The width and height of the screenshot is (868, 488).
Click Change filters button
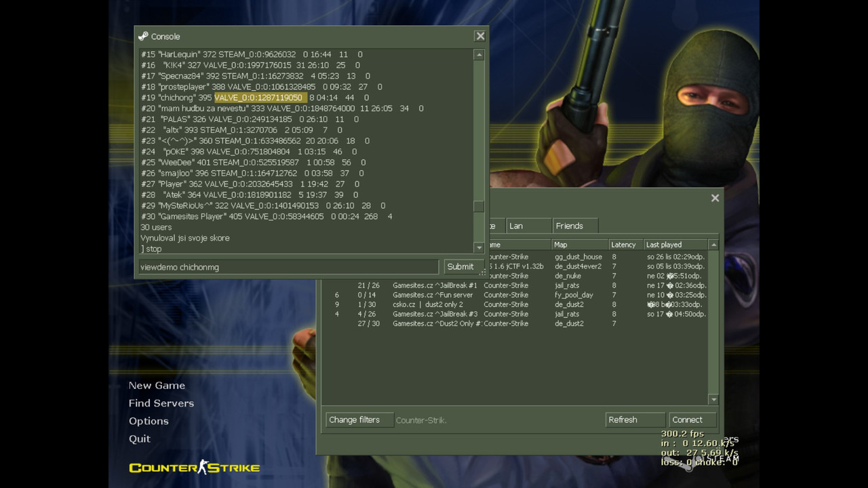359,420
